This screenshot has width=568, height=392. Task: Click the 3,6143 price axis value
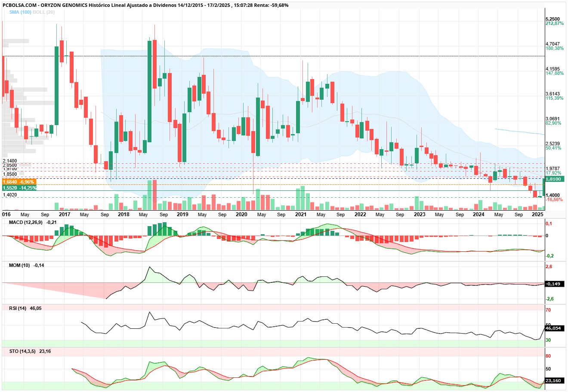[x=553, y=94]
